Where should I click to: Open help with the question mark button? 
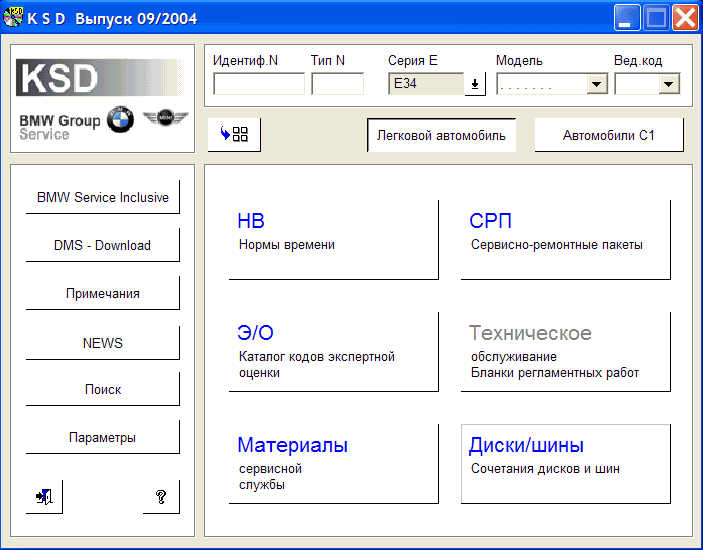coord(161,497)
